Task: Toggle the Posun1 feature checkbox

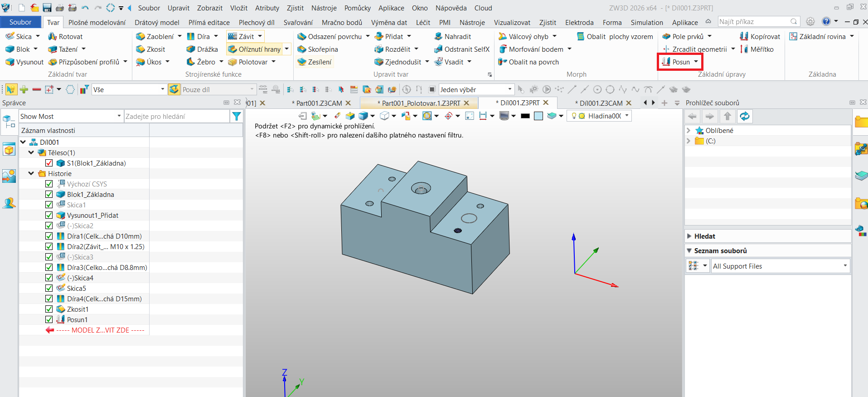Action: (x=49, y=319)
